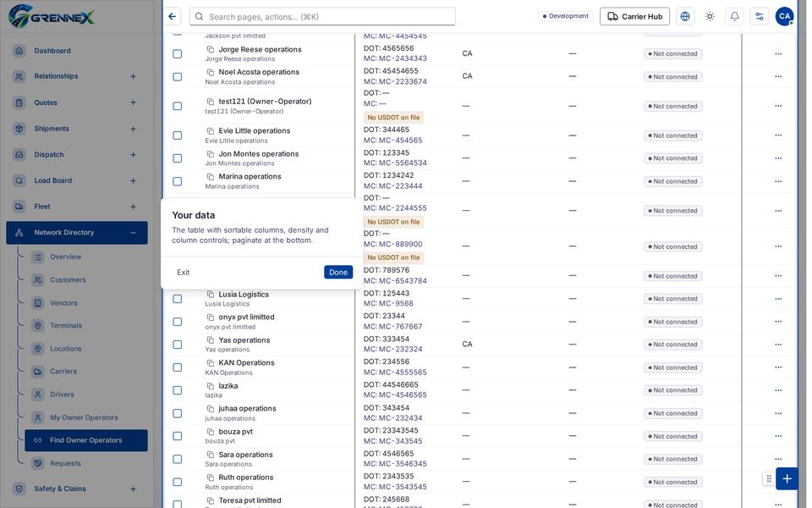
Task: Click the back arrow button
Action: pos(173,17)
